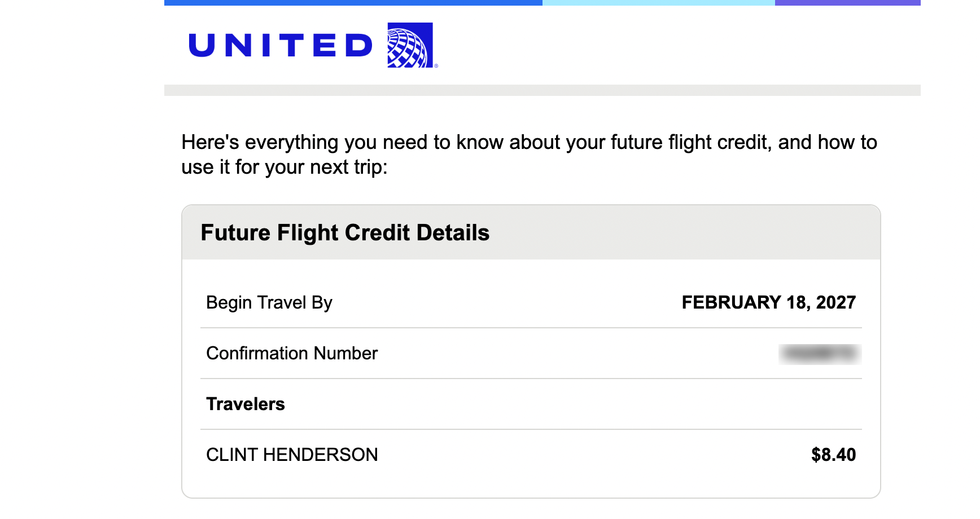Viewport: 980px width, 519px height.
Task: Click the Future Flight Credit Details heading
Action: pyautogui.click(x=345, y=232)
